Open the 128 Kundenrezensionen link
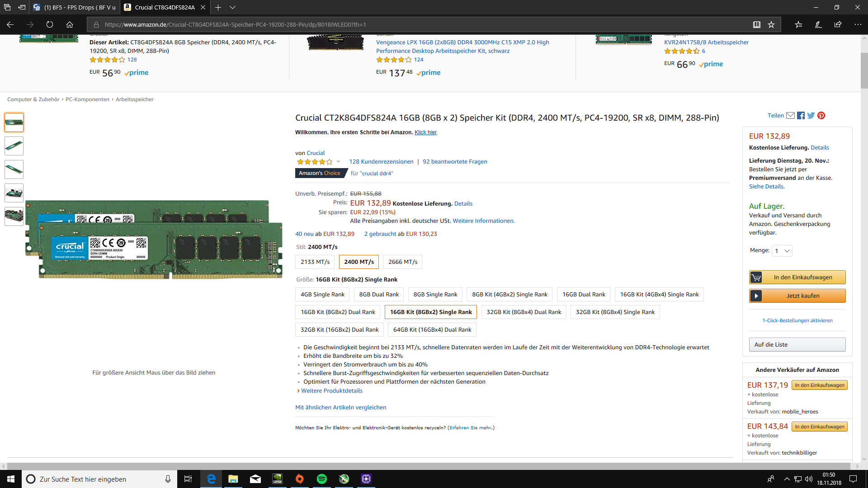Image resolution: width=868 pixels, height=488 pixels. click(x=381, y=162)
